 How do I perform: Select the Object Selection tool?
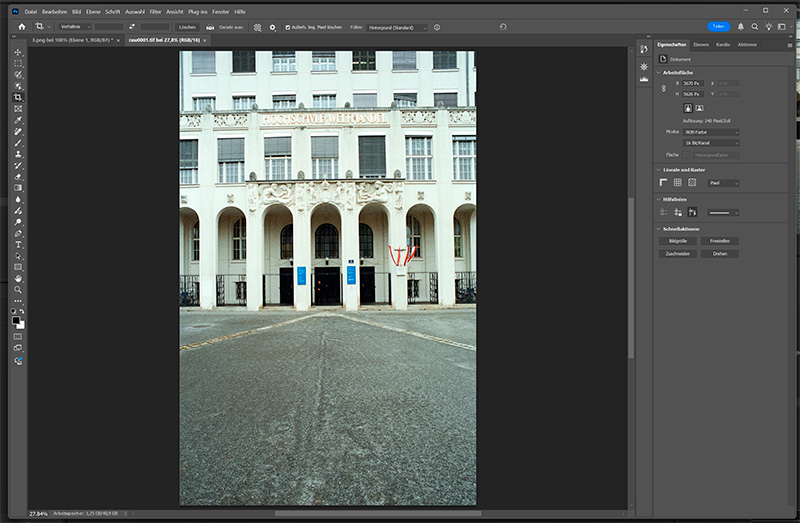pyautogui.click(x=18, y=86)
